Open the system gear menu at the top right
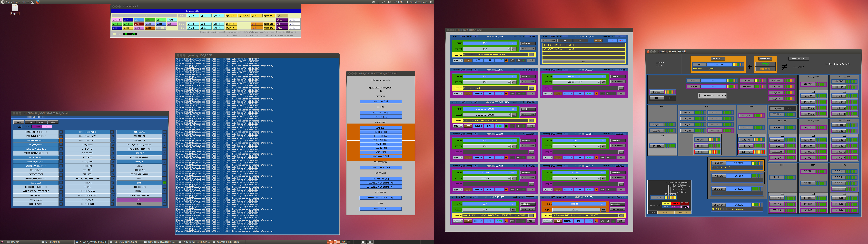 point(431,2)
